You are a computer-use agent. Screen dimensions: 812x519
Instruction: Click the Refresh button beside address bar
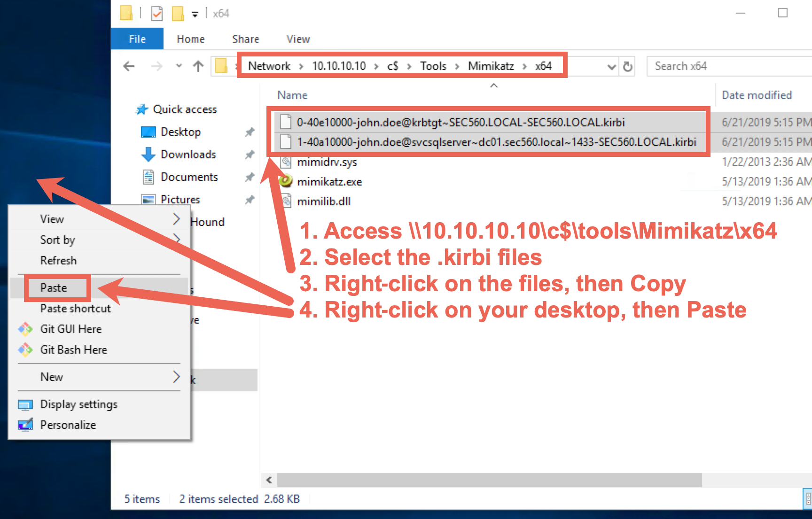coord(627,67)
